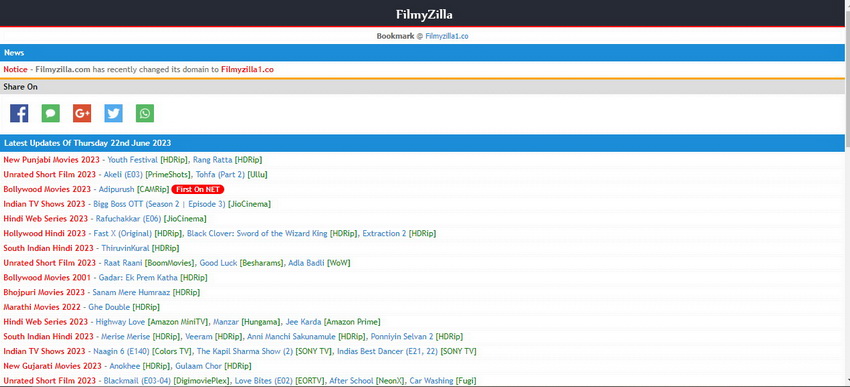Open Hollywood Hindi 2023 category
This screenshot has width=850, height=387.
click(x=44, y=233)
